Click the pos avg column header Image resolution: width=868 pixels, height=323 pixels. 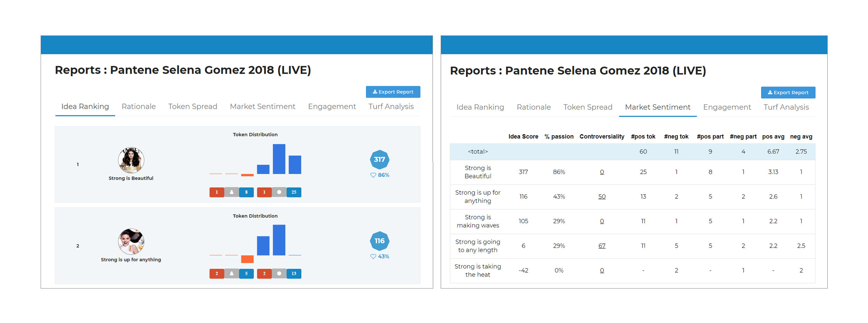point(773,137)
